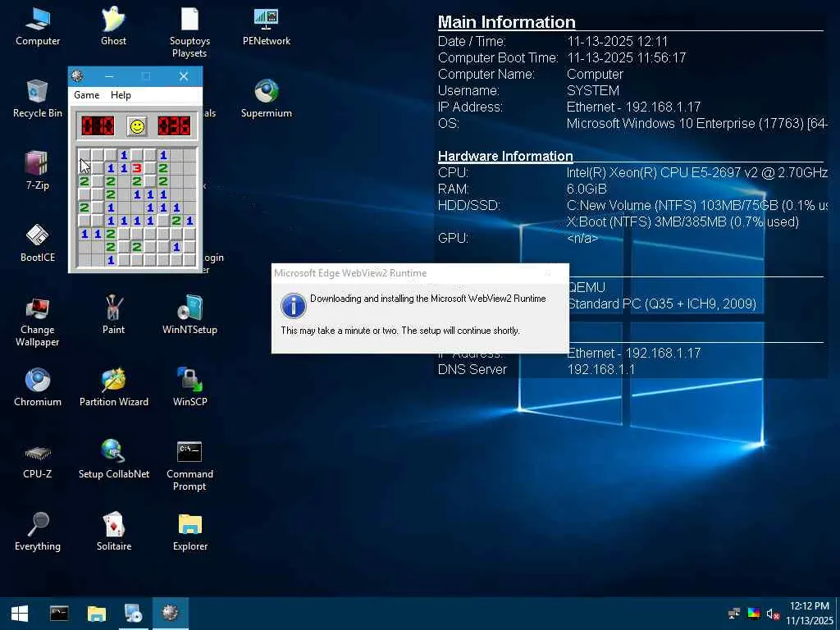This screenshot has width=840, height=630.
Task: Open the Help menu in Minesweeper
Action: click(121, 95)
